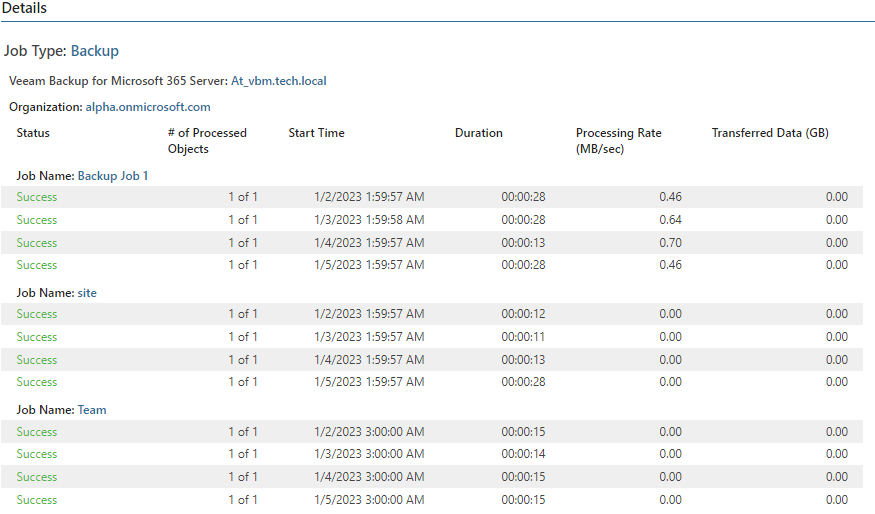Open the alpha.onmicrosoft.com organization link

148,107
